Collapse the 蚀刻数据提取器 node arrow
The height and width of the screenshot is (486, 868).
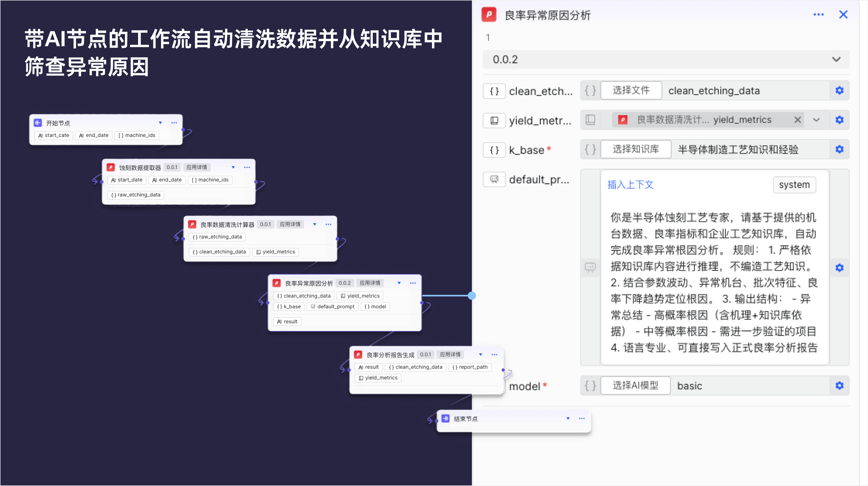[233, 167]
